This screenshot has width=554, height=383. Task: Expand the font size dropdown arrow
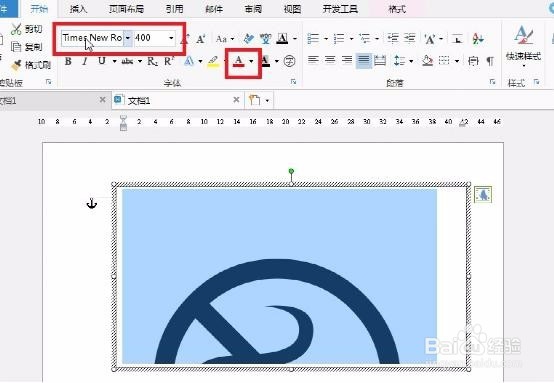171,38
